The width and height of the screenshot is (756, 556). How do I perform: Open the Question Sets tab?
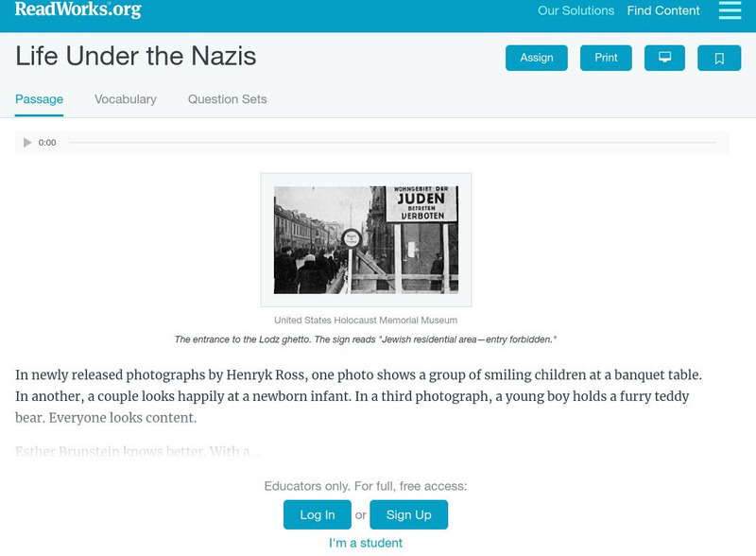pos(226,98)
